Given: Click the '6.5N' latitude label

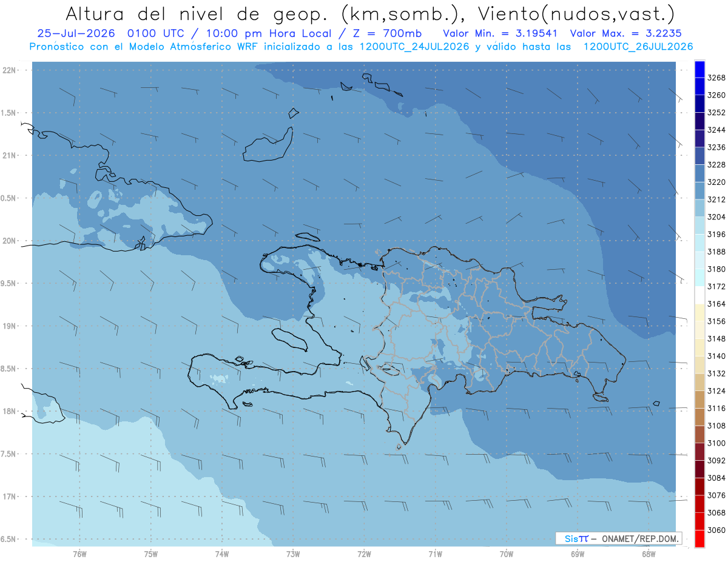Looking at the screenshot, I should click(9, 539).
